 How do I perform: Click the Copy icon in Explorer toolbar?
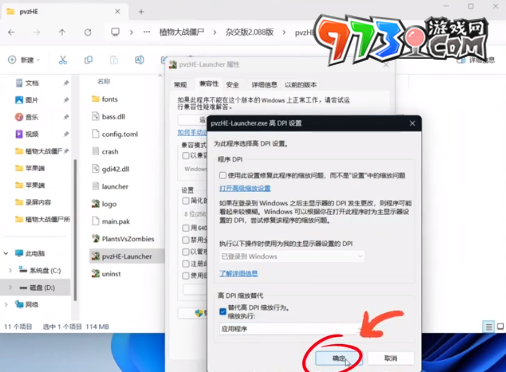(88, 60)
